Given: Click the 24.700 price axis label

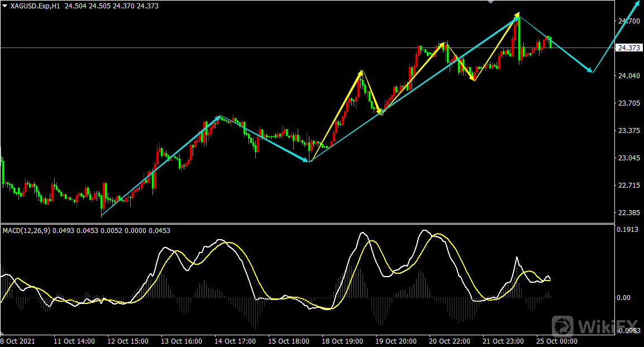Looking at the screenshot, I should (x=629, y=21).
